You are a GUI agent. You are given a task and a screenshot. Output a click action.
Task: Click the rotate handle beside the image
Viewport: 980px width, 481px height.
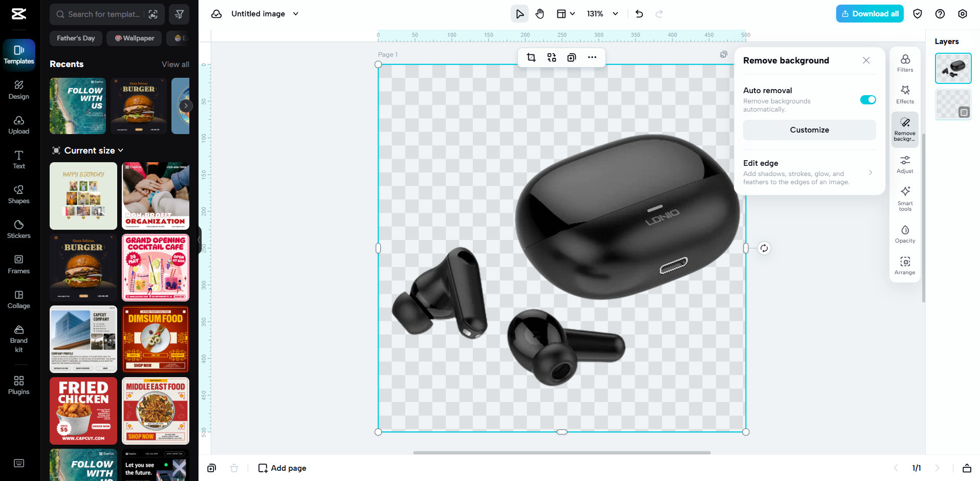764,248
